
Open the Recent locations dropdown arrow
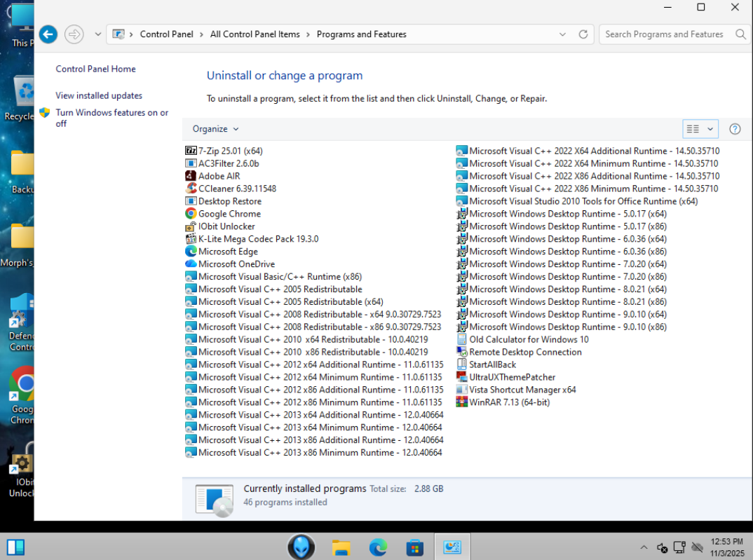tap(97, 34)
